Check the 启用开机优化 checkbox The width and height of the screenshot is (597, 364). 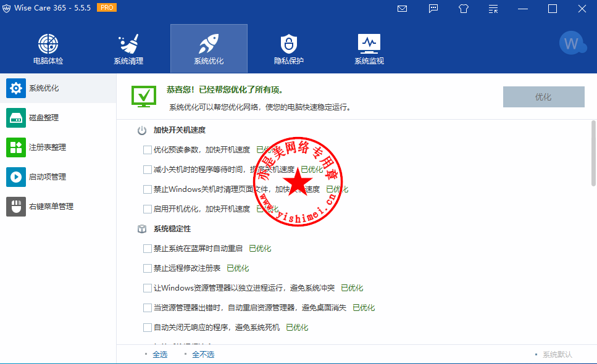coord(148,209)
